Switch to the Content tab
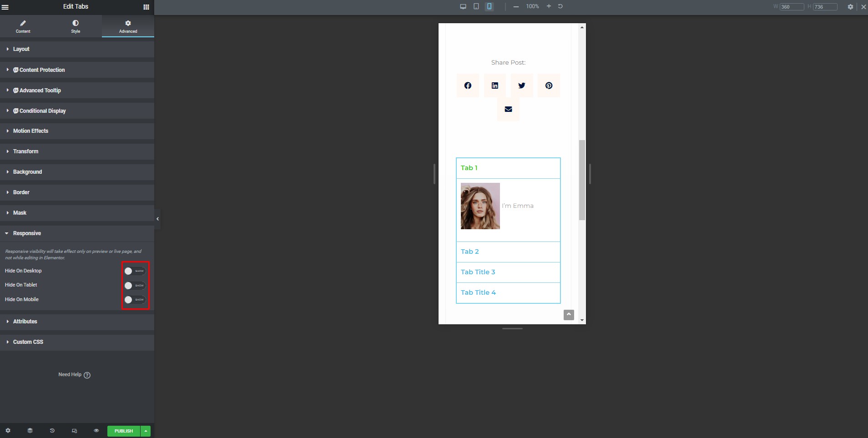This screenshot has width=868, height=438. click(x=23, y=26)
